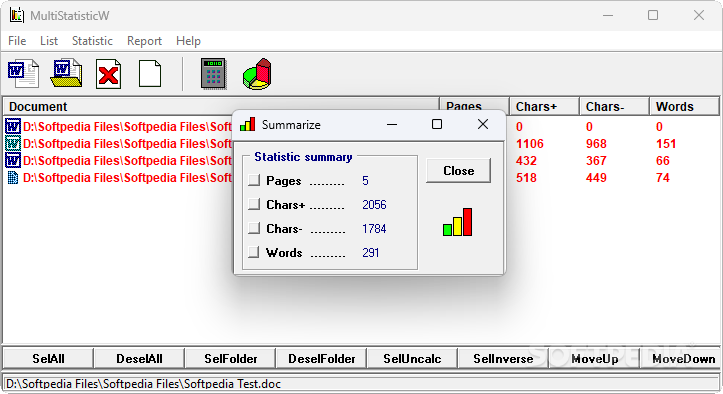Viewport: 723px width, 394px height.
Task: Click the MultiStatisticW title bar app icon
Action: click(x=17, y=15)
